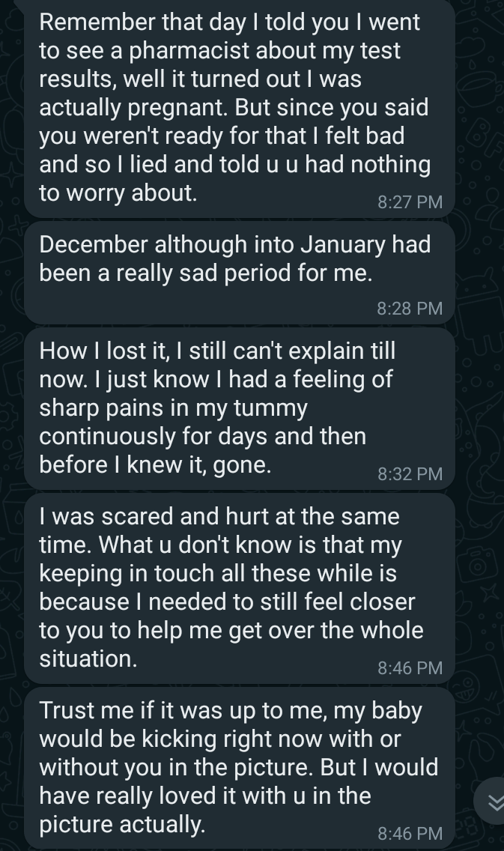Click the word "situation." in the fourth message
Image resolution: width=504 pixels, height=851 pixels.
point(88,659)
